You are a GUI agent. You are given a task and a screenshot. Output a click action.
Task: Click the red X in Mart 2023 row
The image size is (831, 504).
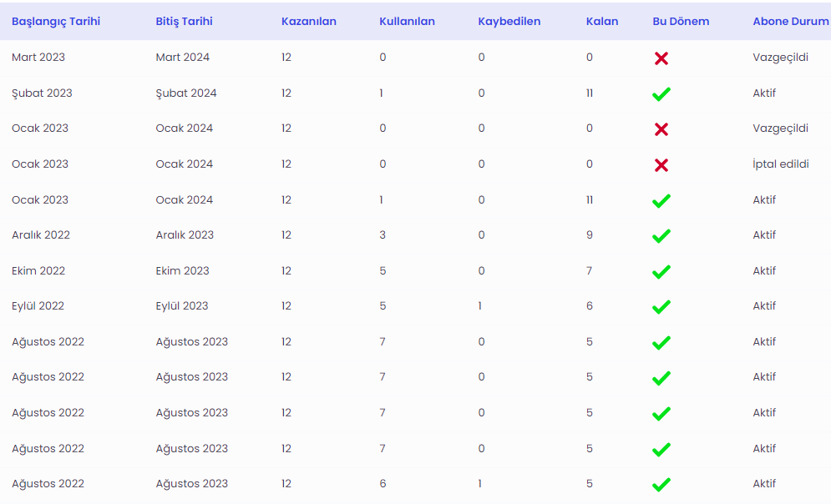[661, 58]
